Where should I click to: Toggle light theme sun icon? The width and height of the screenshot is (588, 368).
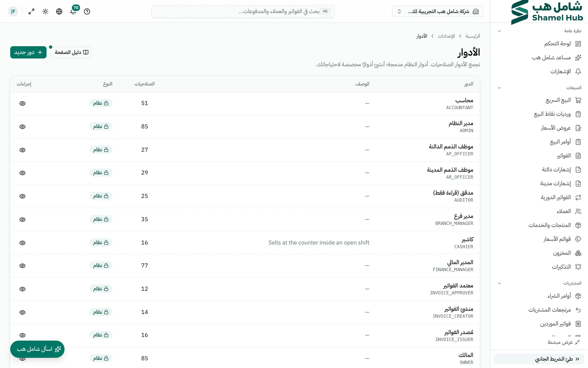point(45,12)
